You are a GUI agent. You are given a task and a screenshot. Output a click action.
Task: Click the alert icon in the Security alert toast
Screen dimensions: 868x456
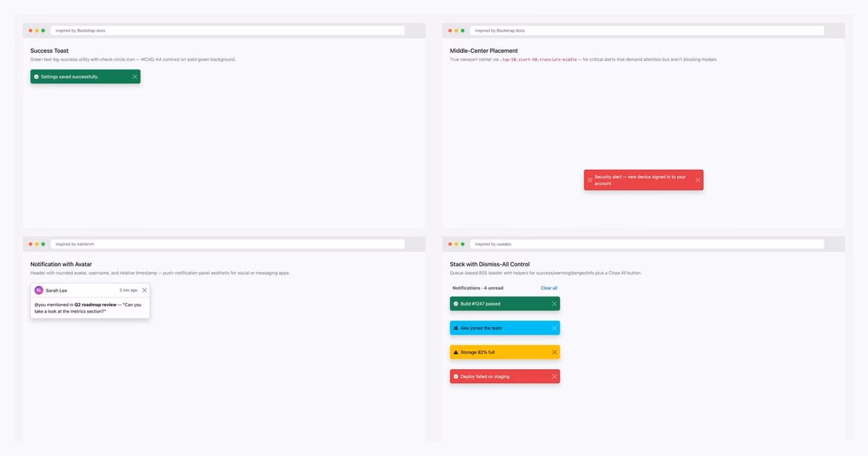click(590, 180)
